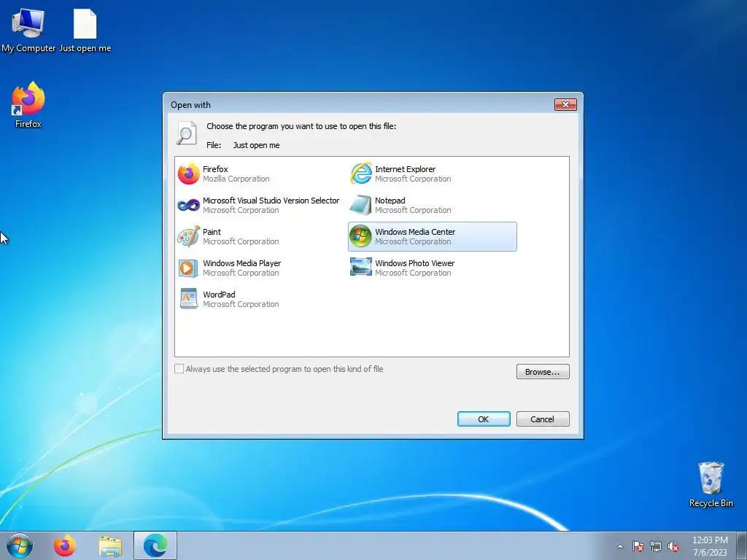
Task: Click the 'Firefox' program name text
Action: [215, 169]
